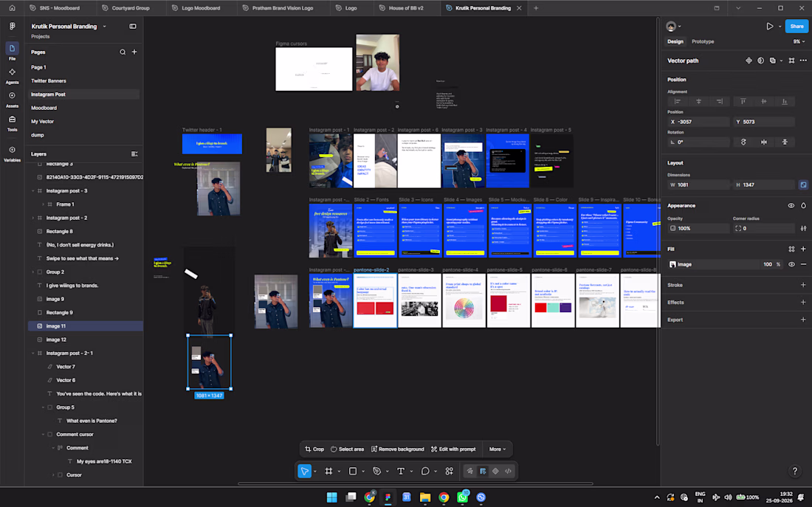Flip the selection horizontally
812x507 pixels.
[764, 142]
